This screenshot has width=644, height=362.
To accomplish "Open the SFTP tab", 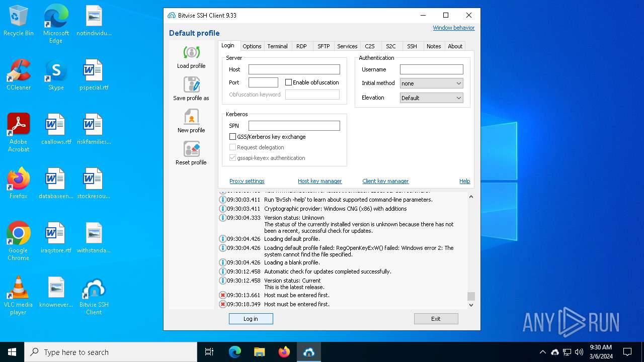I will point(324,46).
